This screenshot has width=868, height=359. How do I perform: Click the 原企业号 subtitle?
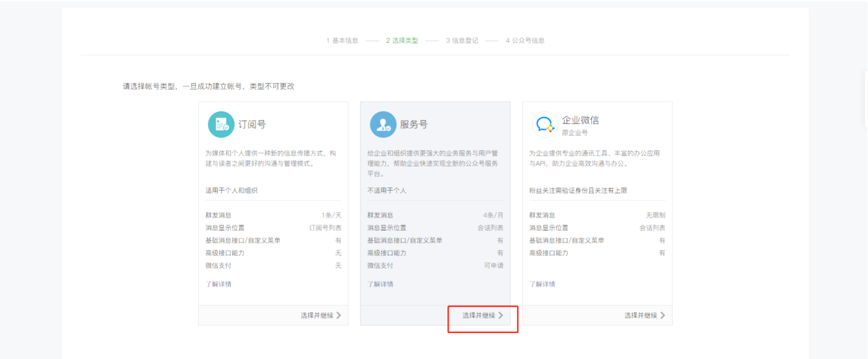(575, 133)
